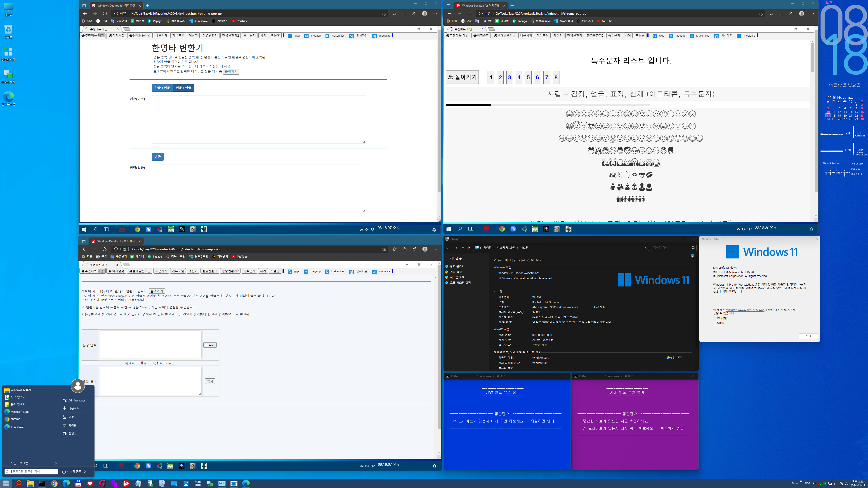Open DISM_복원 desktop shortcut
868x488 pixels.
pos(8,76)
